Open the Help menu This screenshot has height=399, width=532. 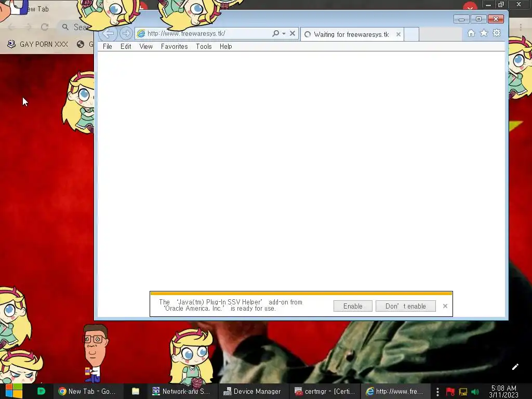[225, 46]
